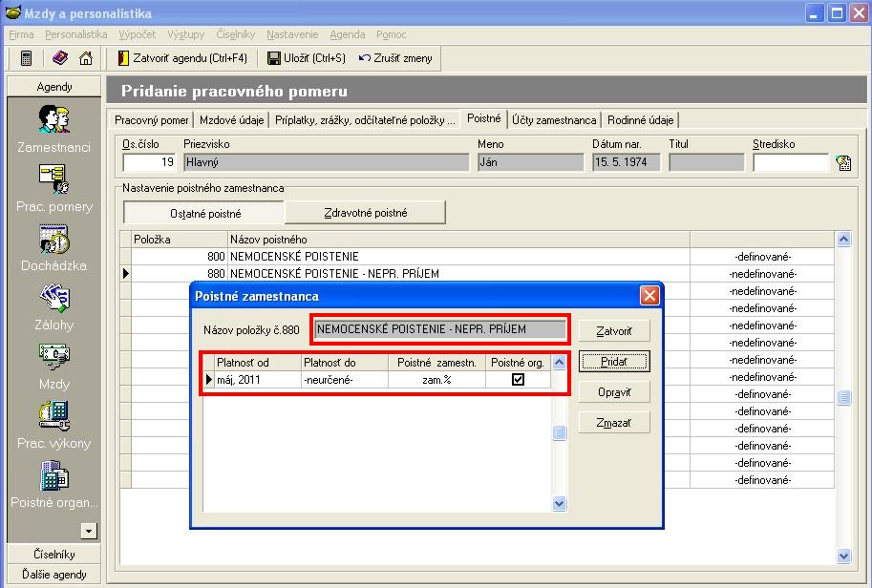Viewport: 872px width, 588px height.
Task: Expand the Ďalšie agendy sidebar section
Action: point(53,574)
